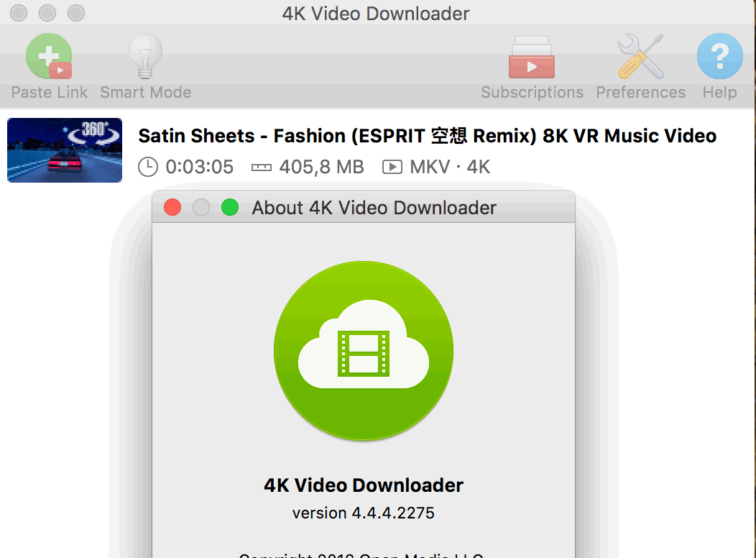Click the Paste Link icon
756x558 pixels.
tap(49, 56)
